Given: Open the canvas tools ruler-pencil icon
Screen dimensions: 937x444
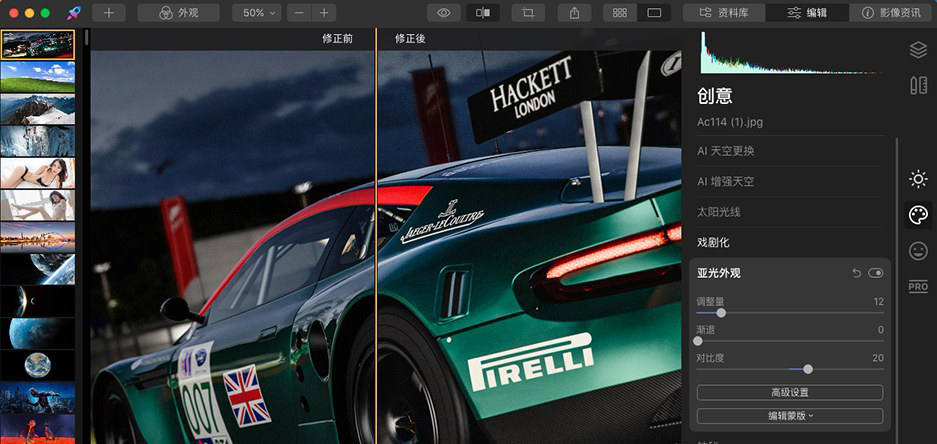Looking at the screenshot, I should [918, 85].
